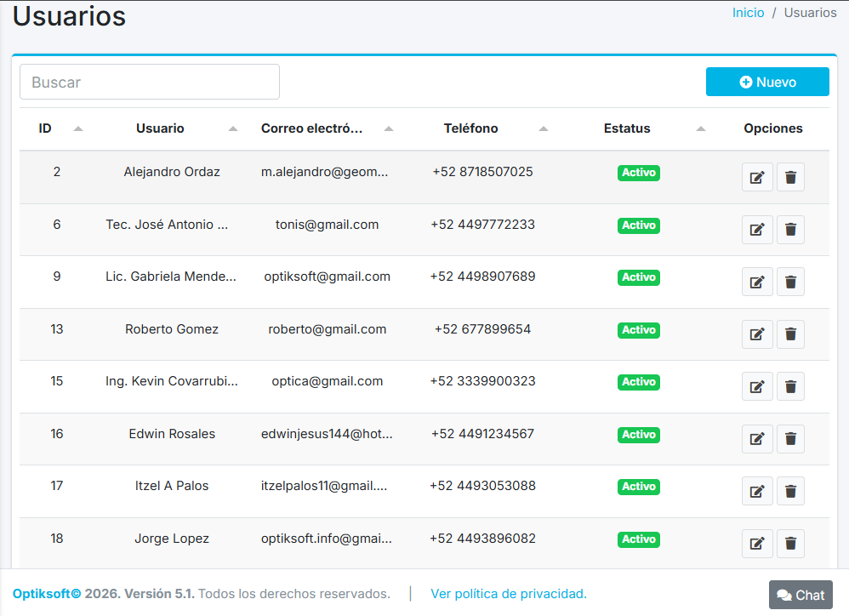Click the Nuevo button
Viewport: 849px width, 616px height.
click(767, 82)
